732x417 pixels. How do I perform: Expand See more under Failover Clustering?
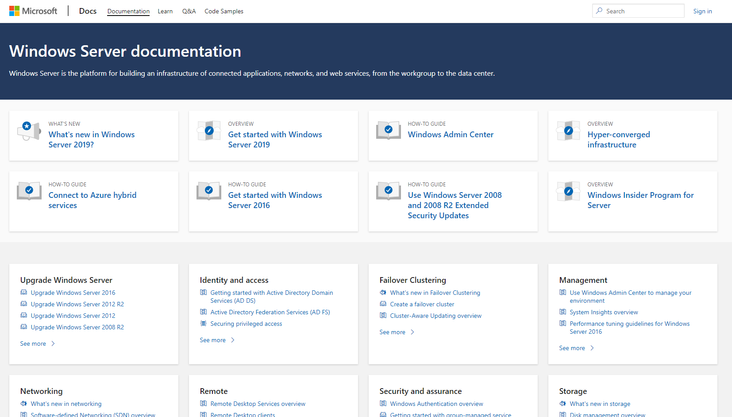[397, 332]
